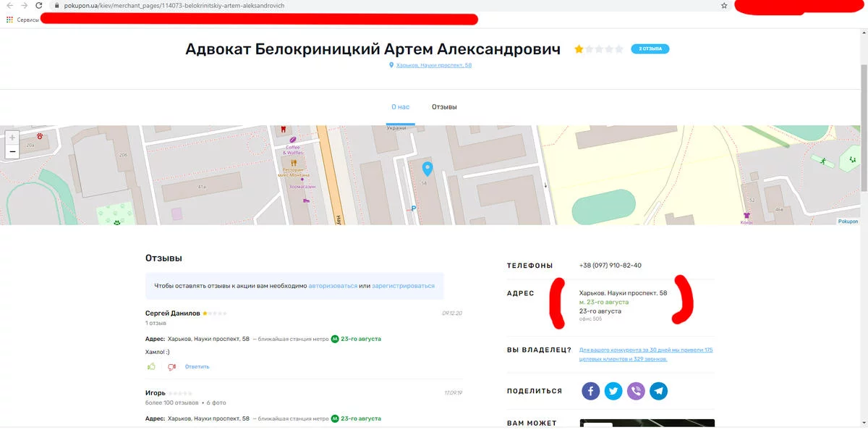This screenshot has height=430, width=868.
Task: Reload the page with the refresh icon
Action: [38, 5]
